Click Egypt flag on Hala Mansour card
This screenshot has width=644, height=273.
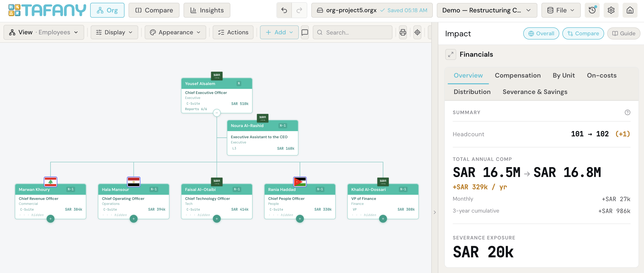click(x=133, y=182)
